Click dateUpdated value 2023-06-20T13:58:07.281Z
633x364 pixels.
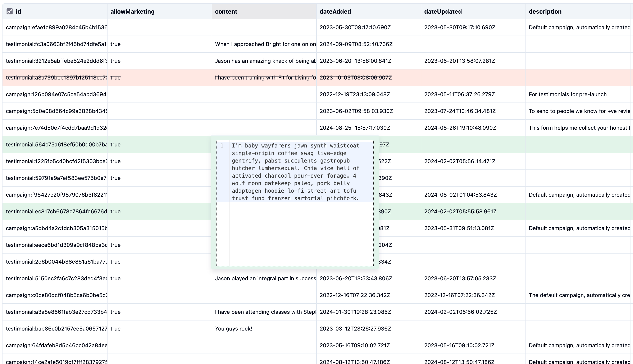[x=460, y=61]
